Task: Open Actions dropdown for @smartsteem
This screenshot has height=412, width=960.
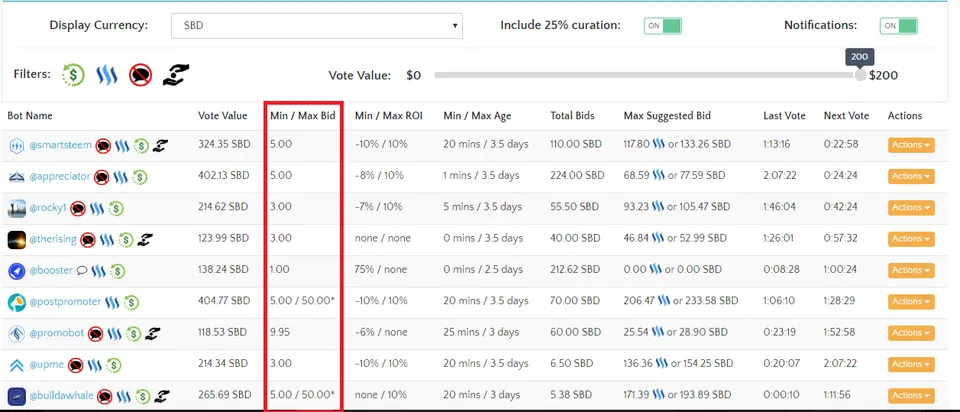Action: [x=911, y=145]
